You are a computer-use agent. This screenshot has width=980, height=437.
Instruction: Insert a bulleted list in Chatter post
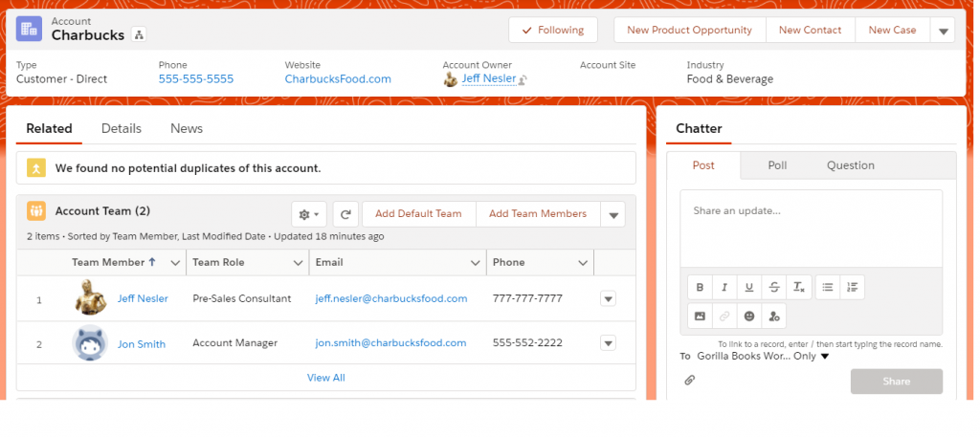coord(828,287)
